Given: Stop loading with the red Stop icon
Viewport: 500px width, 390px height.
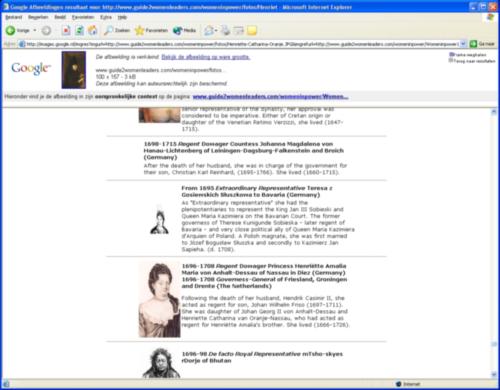Looking at the screenshot, I should click(x=66, y=31).
